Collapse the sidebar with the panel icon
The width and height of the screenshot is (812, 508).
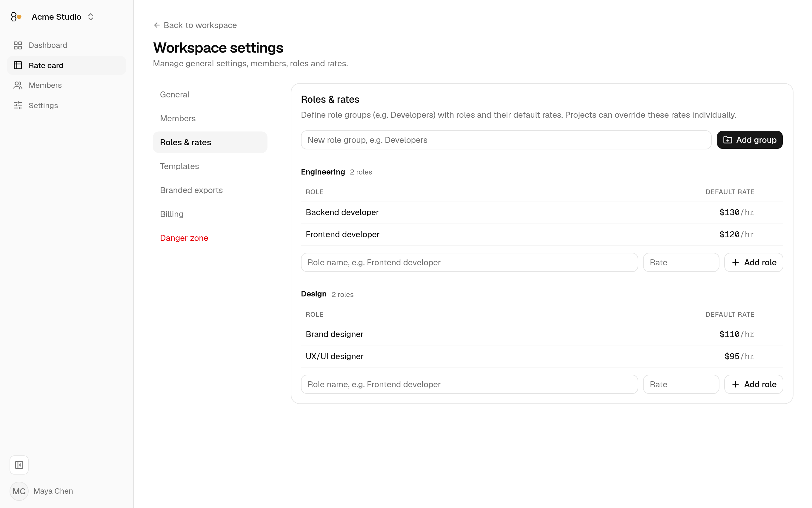[x=19, y=465]
